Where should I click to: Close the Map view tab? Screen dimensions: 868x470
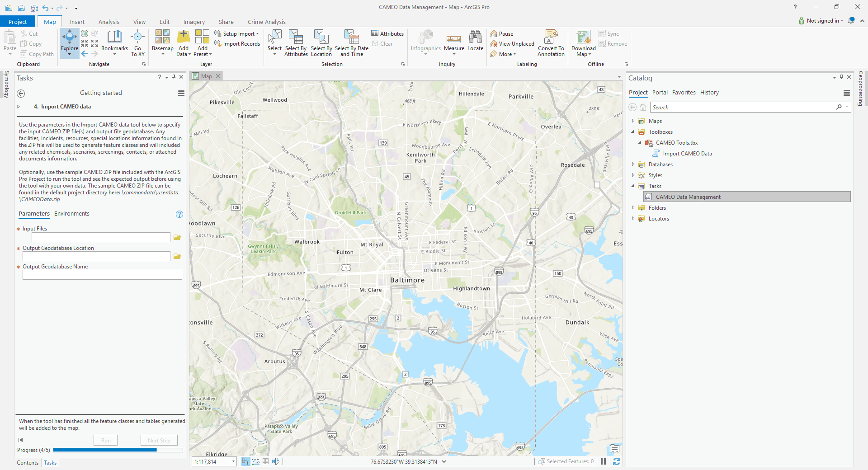click(x=218, y=76)
